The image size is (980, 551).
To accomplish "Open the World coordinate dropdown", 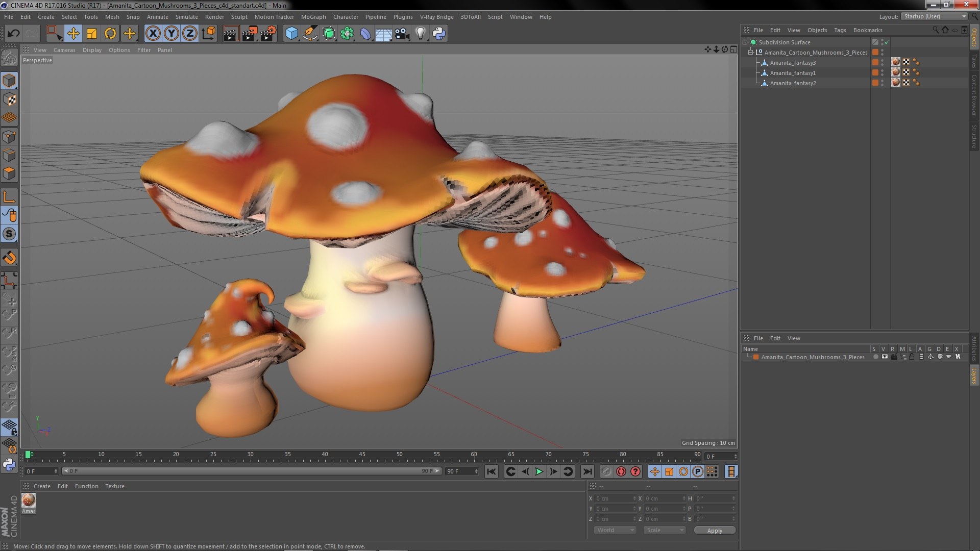I will 615,530.
